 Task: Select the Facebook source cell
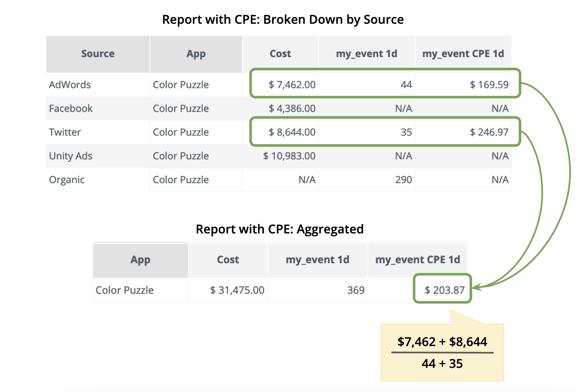[71, 108]
